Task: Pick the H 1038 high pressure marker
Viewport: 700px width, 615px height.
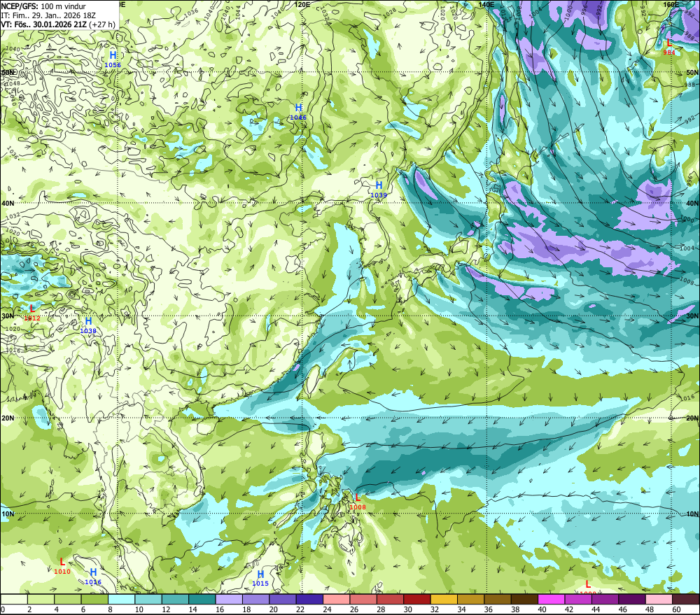Action: coord(88,325)
